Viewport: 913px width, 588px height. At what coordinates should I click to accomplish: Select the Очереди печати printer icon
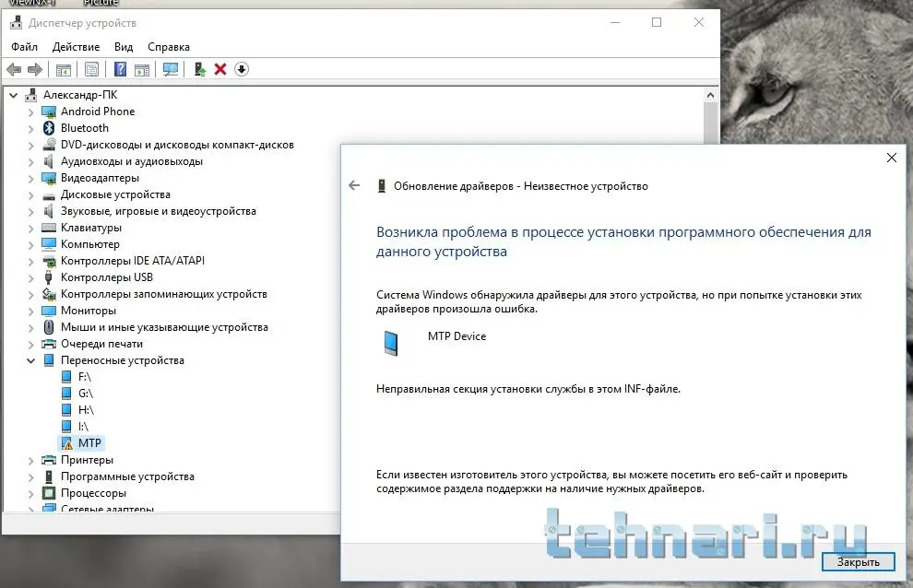[x=49, y=344]
